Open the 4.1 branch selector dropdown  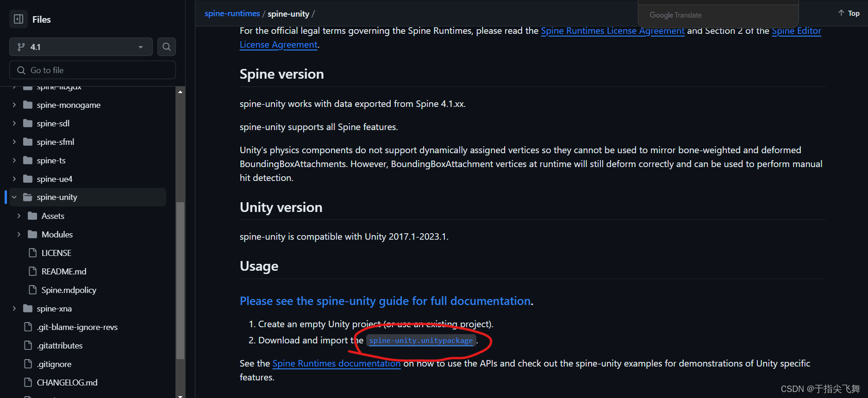click(81, 47)
